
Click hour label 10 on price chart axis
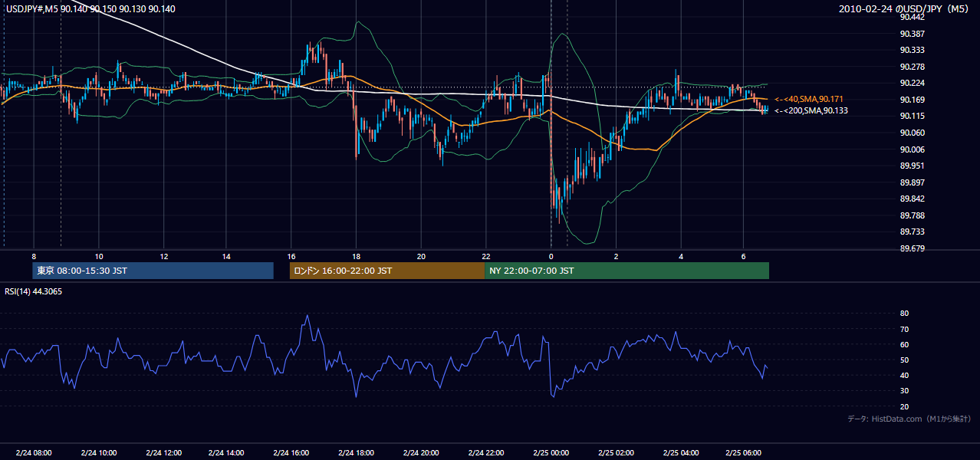[x=98, y=256]
